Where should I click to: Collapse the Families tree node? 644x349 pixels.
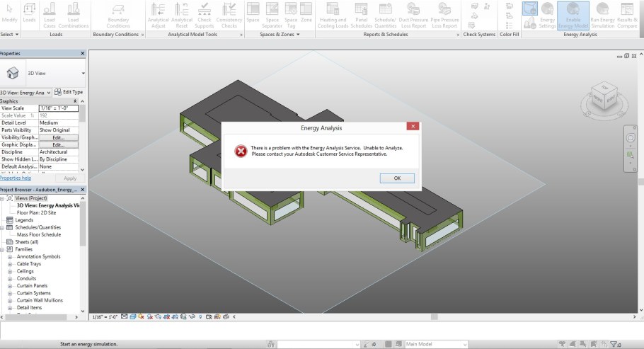click(x=2, y=249)
